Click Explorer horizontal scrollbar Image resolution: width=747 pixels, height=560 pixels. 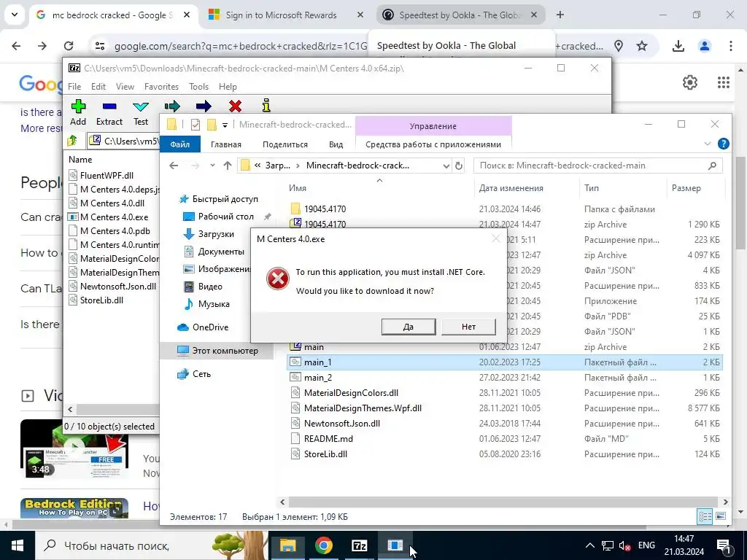(503, 502)
